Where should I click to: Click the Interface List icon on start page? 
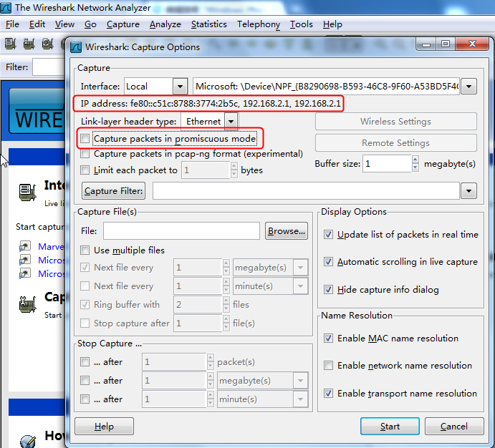tap(28, 192)
